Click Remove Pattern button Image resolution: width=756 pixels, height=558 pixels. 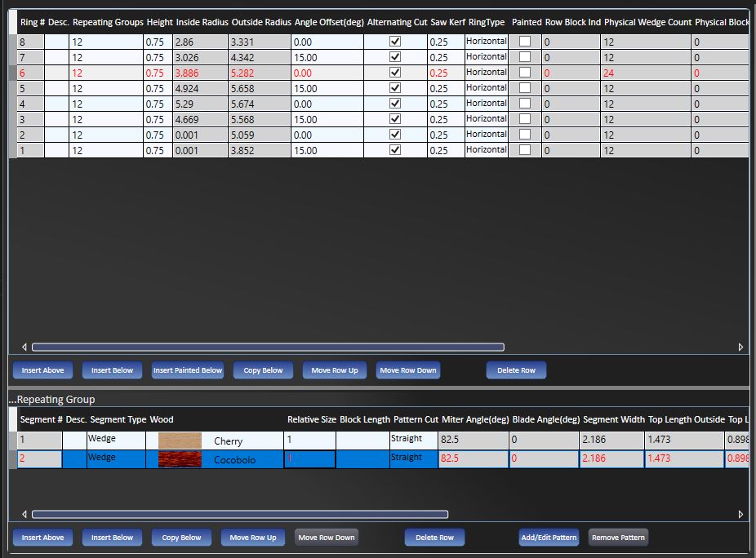(x=618, y=538)
